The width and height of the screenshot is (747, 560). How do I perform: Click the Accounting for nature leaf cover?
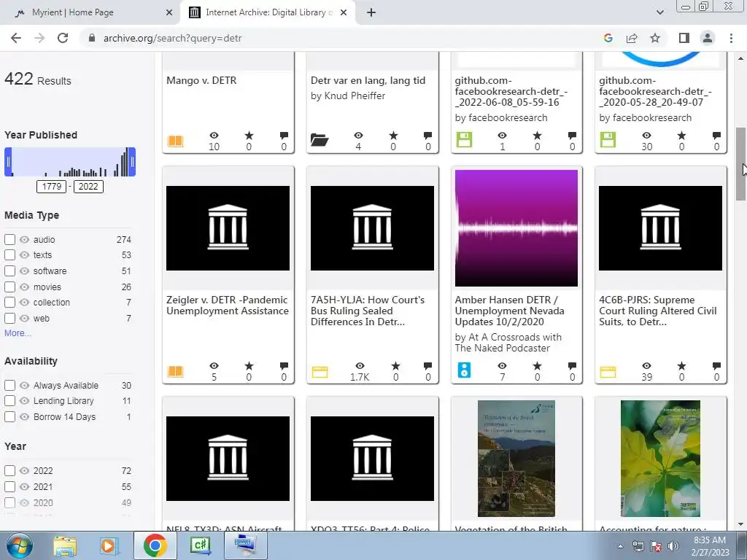coord(660,459)
